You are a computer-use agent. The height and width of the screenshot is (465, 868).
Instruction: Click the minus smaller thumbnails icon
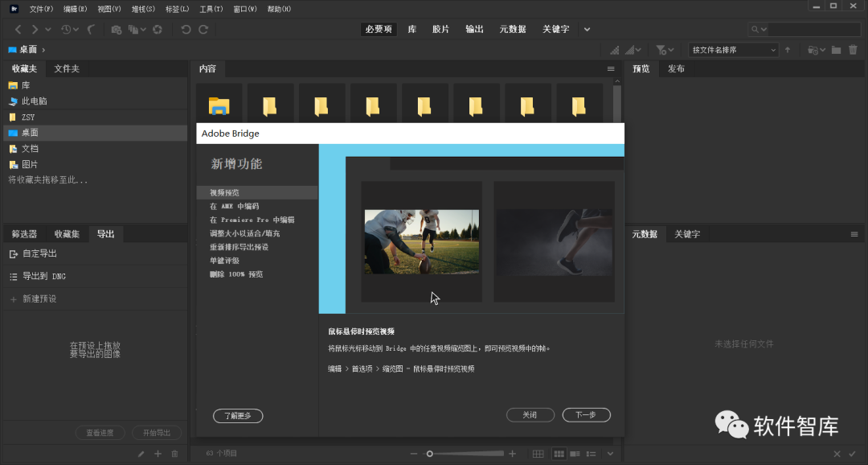pos(414,454)
